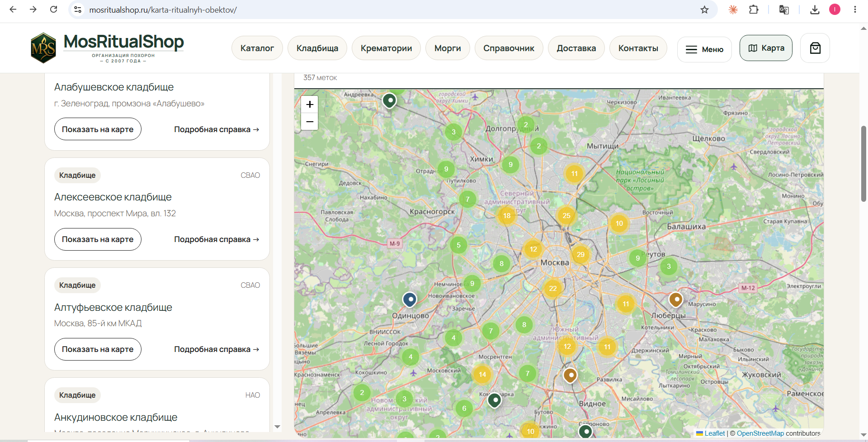Open cluster 11 near Мытищи
The image size is (868, 442).
[574, 174]
